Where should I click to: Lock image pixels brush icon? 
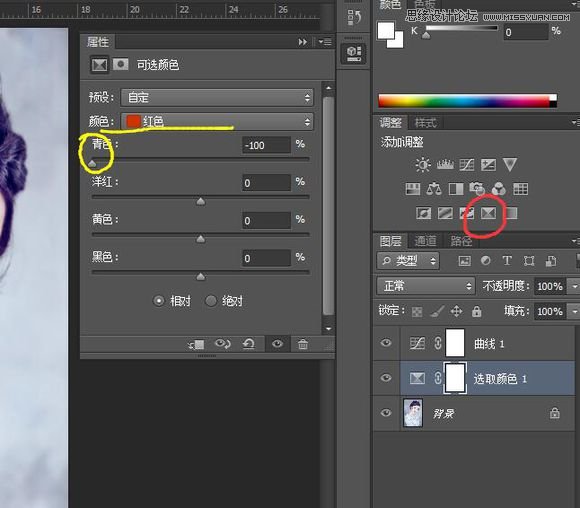[x=437, y=312]
